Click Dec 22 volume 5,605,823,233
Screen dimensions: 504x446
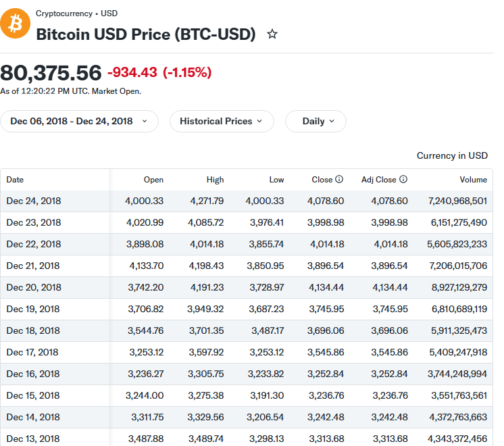point(457,244)
